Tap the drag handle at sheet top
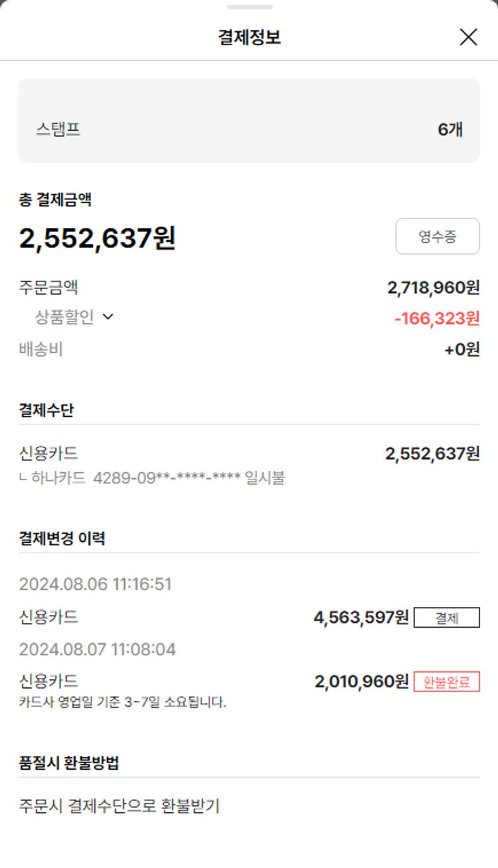 click(x=249, y=7)
